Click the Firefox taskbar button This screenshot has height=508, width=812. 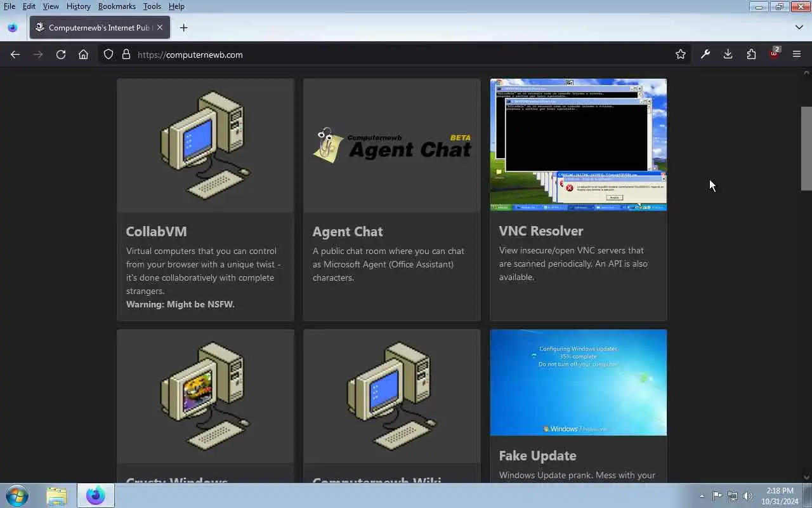coord(96,496)
